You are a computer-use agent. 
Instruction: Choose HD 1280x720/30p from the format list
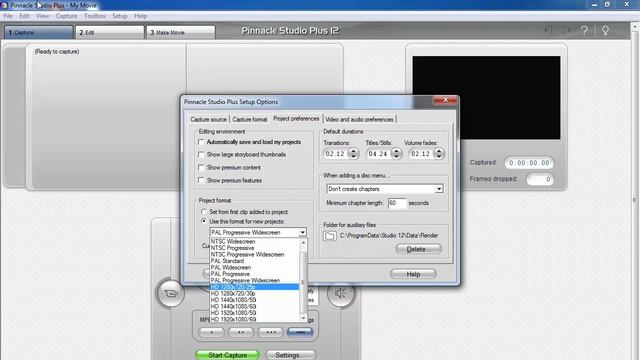point(255,293)
